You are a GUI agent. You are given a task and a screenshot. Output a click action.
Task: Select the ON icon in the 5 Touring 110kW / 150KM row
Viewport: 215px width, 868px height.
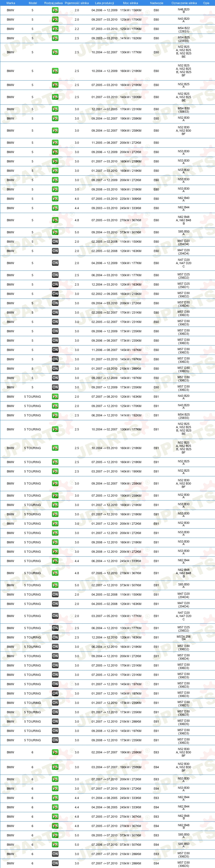pos(55,595)
